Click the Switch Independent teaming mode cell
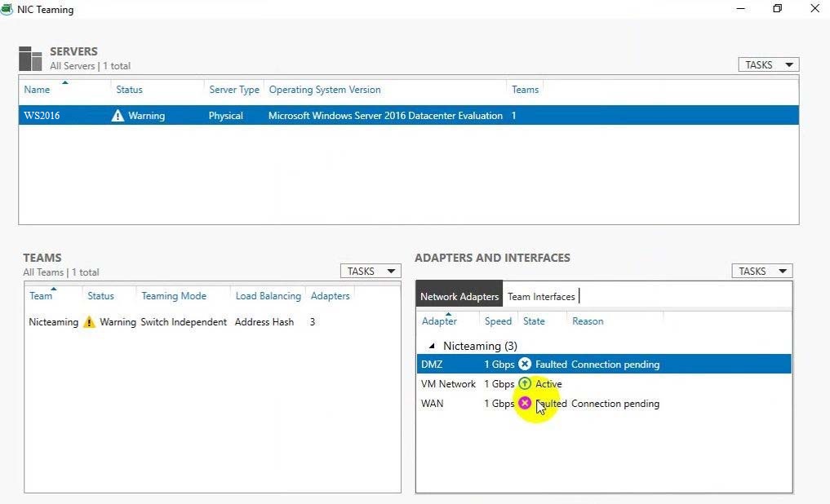This screenshot has height=504, width=830. (183, 321)
